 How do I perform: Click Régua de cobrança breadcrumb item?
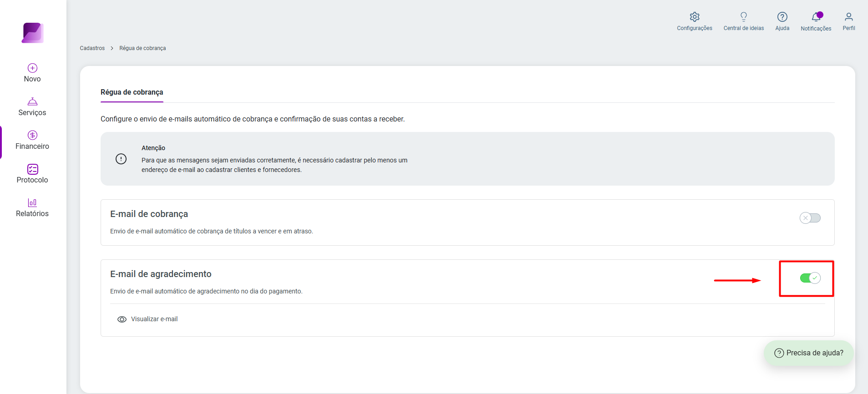coord(142,48)
